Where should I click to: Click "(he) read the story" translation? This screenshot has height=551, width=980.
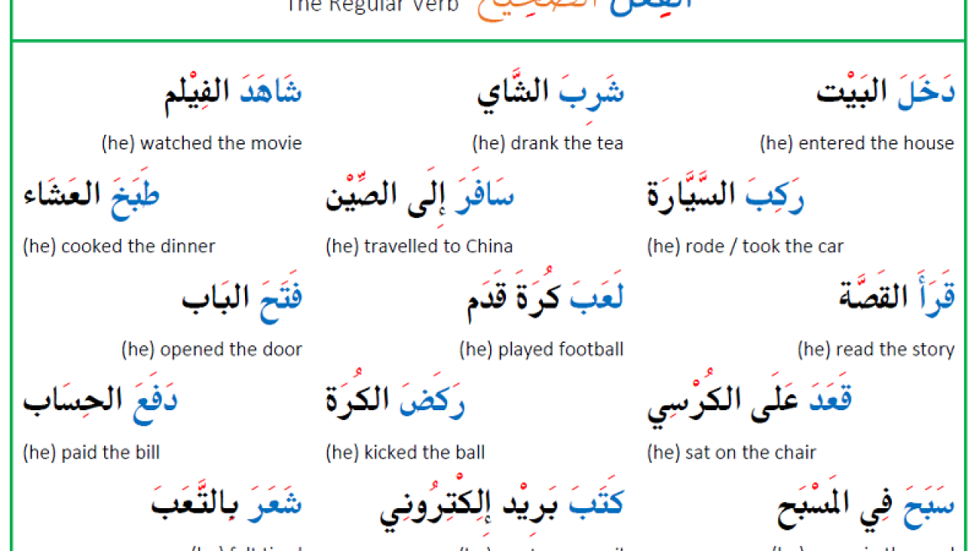pos(876,350)
